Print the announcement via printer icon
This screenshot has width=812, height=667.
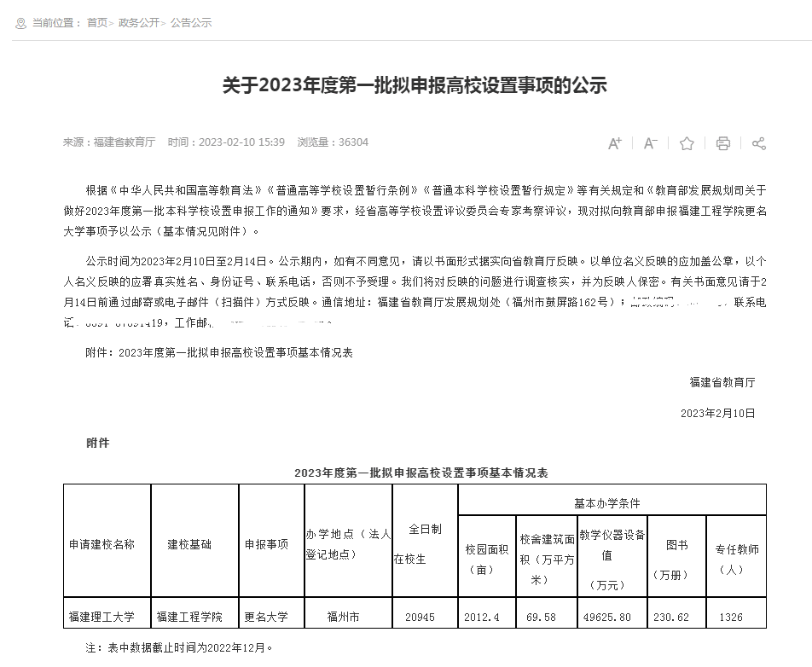tap(722, 143)
